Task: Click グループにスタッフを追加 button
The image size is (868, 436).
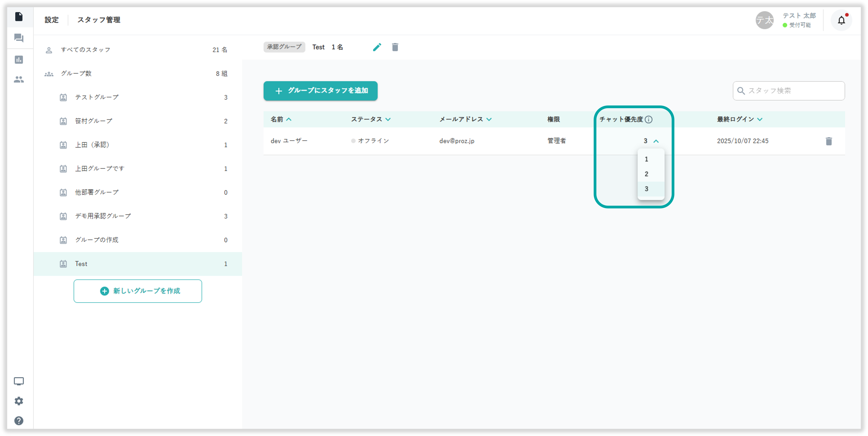Action: [x=320, y=91]
